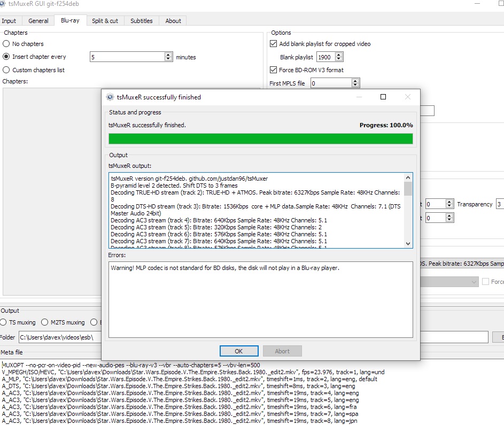
Task: Click the A_AC3 meta line with lang=jpn
Action: 180,421
